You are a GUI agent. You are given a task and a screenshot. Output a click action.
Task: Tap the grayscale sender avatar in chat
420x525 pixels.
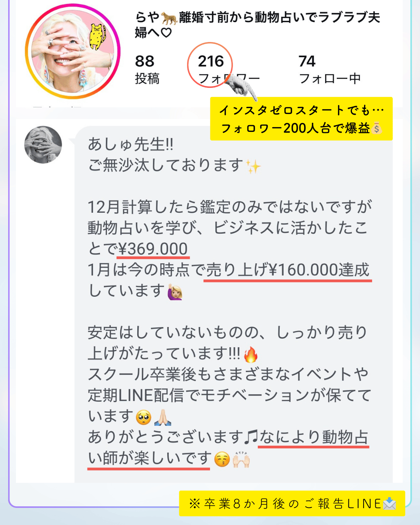(x=43, y=145)
